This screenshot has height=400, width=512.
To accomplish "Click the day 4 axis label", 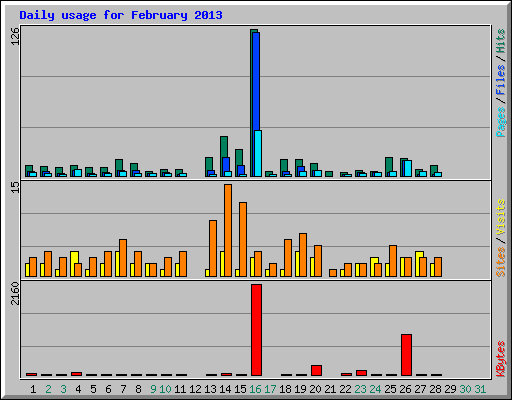I will (78, 389).
